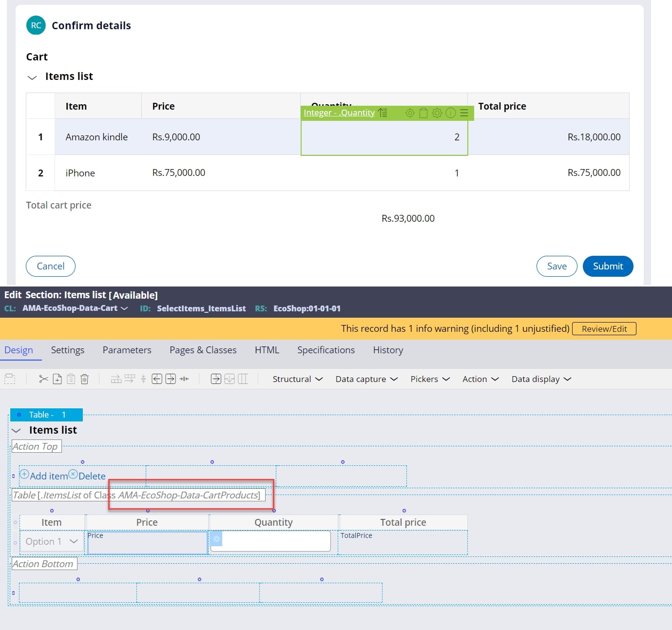Click the info icon in Quantity overlay
This screenshot has width=672, height=630.
[451, 113]
